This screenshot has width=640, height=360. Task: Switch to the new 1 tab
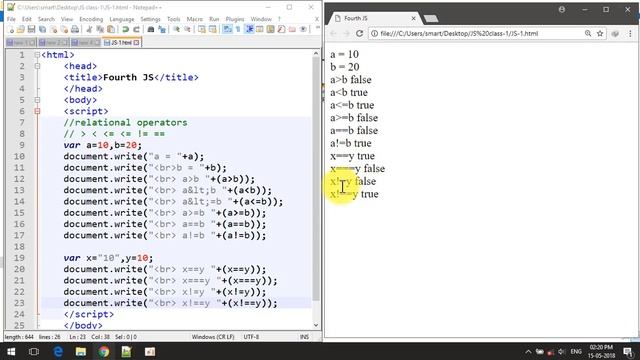[x=21, y=42]
